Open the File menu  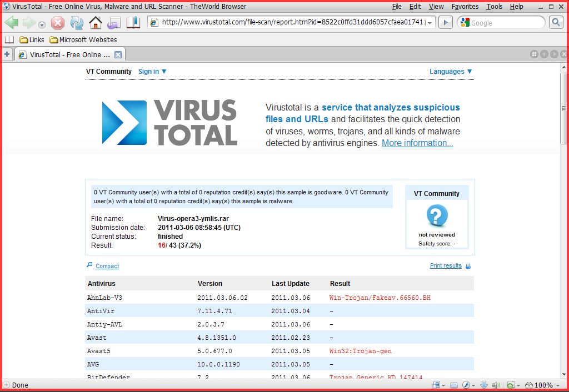point(397,7)
